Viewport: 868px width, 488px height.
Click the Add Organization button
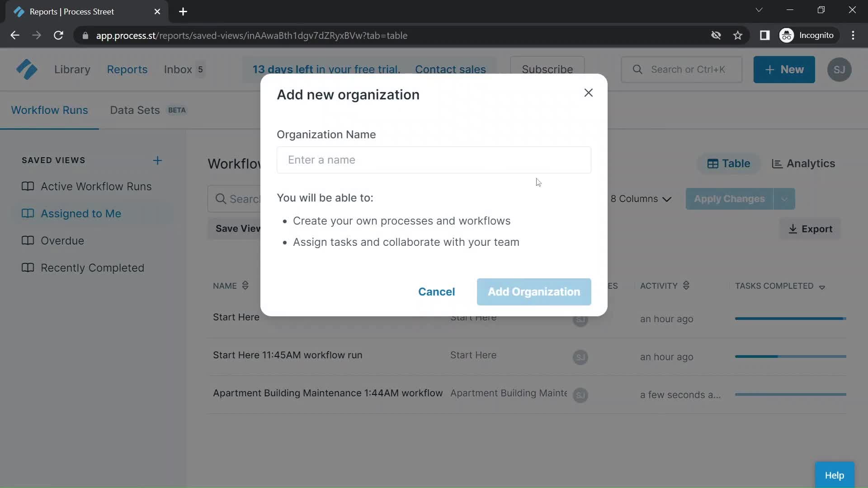click(533, 291)
